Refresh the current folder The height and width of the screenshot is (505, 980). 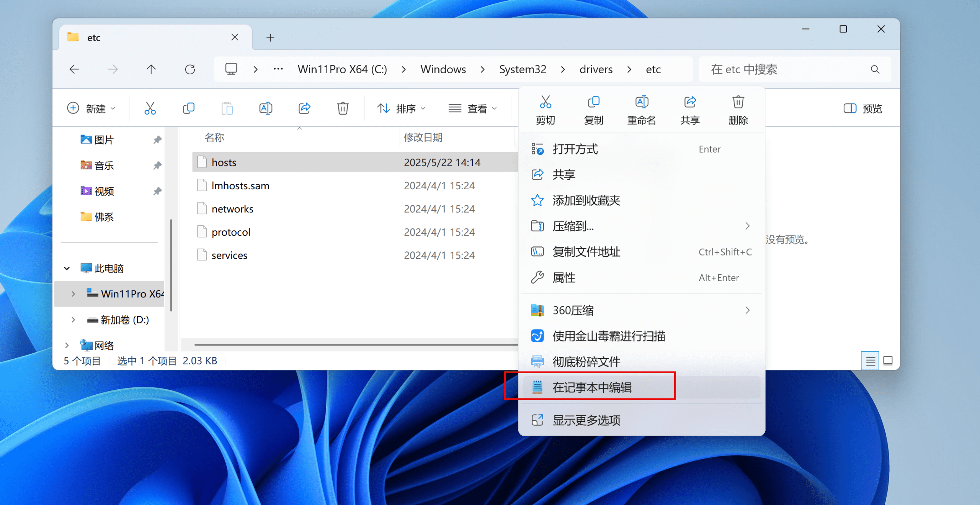tap(190, 69)
